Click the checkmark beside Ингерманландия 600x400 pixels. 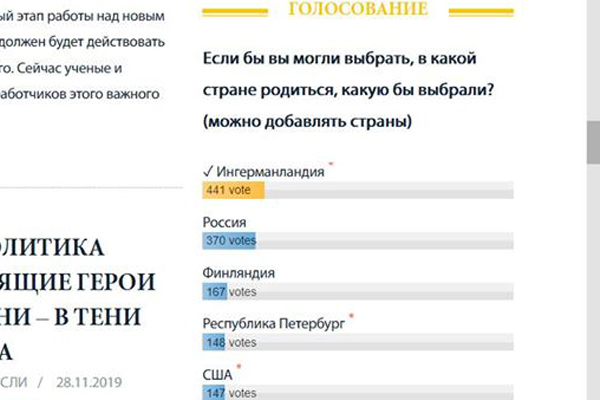(x=207, y=172)
